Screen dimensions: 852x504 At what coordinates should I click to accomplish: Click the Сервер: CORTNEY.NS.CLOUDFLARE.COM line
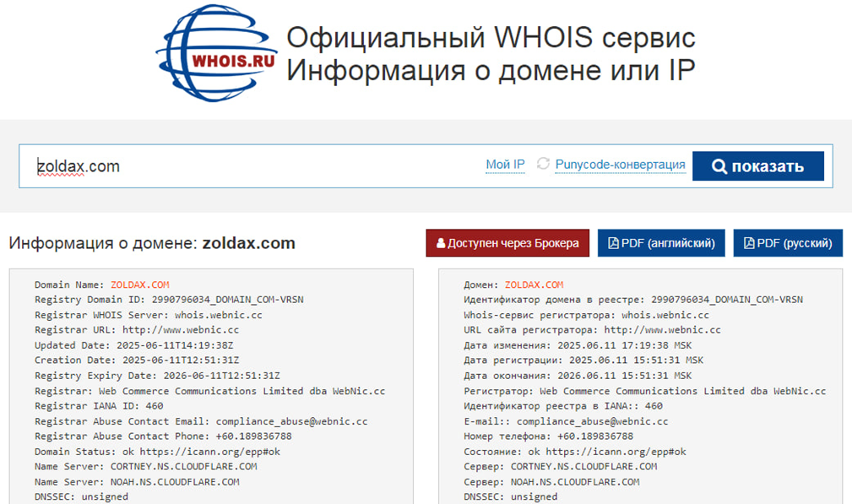[560, 467]
